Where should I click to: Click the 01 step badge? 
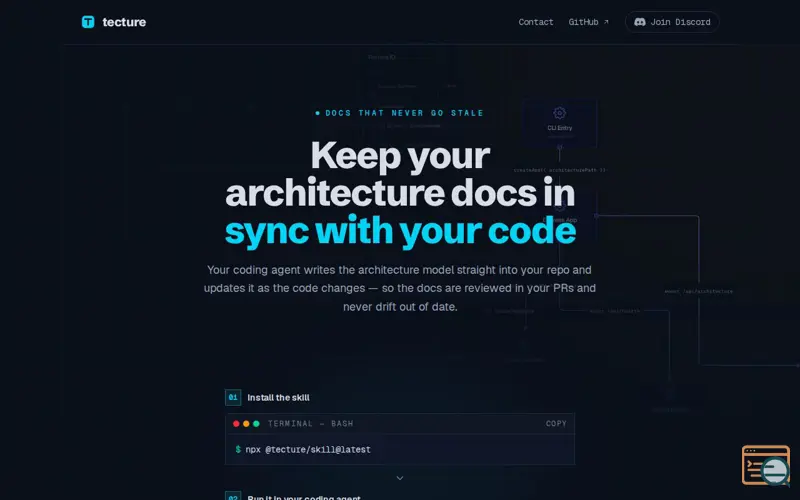click(x=233, y=397)
